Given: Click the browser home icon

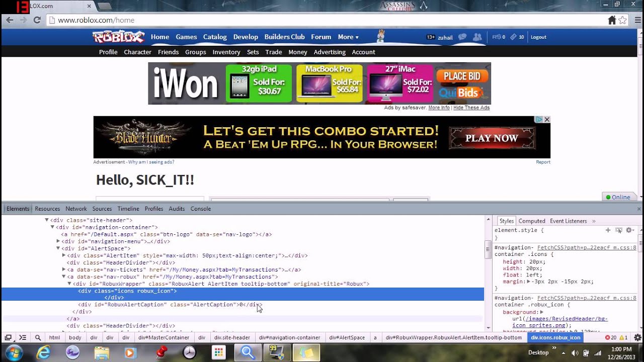Looking at the screenshot, I should [x=612, y=20].
